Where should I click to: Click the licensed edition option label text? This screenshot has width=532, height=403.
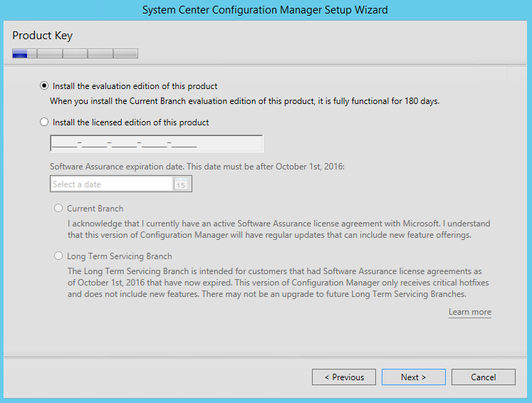(x=130, y=122)
